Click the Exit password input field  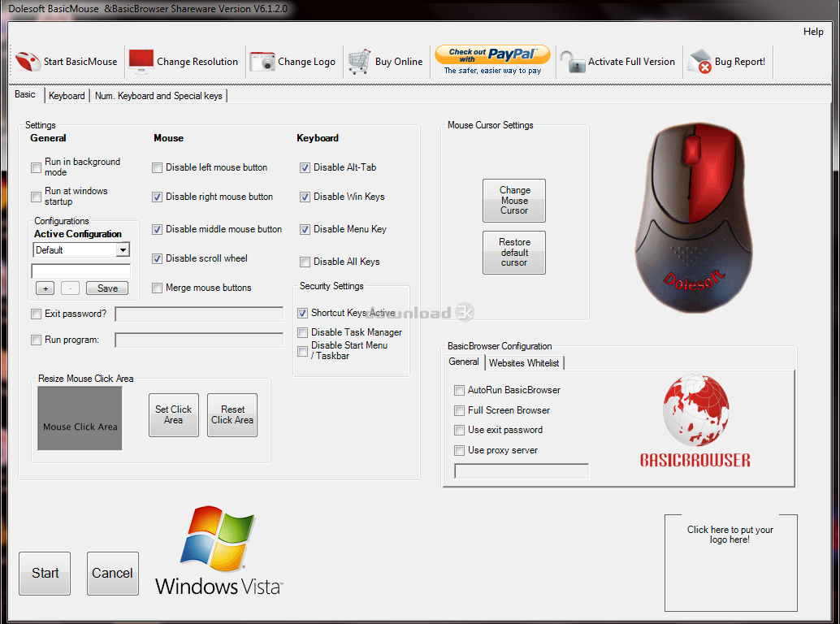[x=199, y=314]
